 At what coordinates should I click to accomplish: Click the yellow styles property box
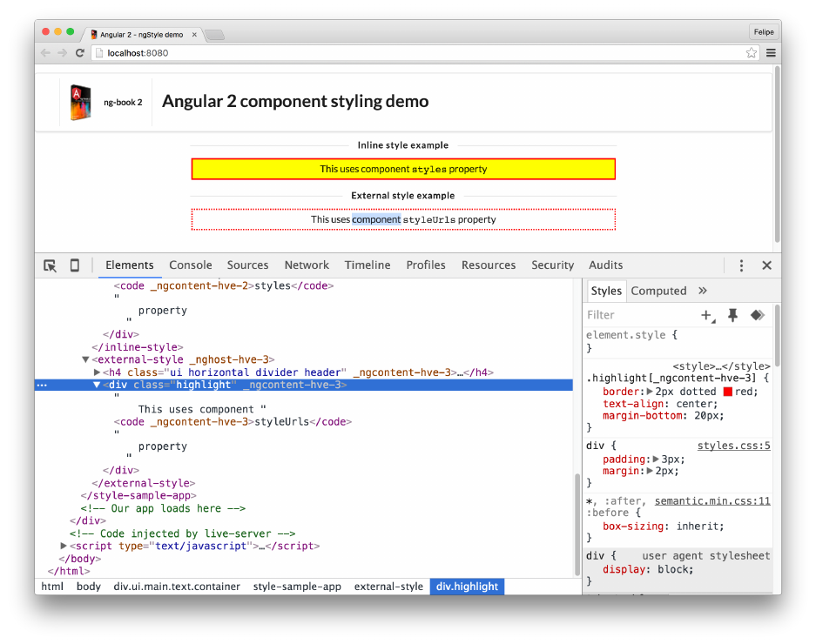[x=403, y=170]
